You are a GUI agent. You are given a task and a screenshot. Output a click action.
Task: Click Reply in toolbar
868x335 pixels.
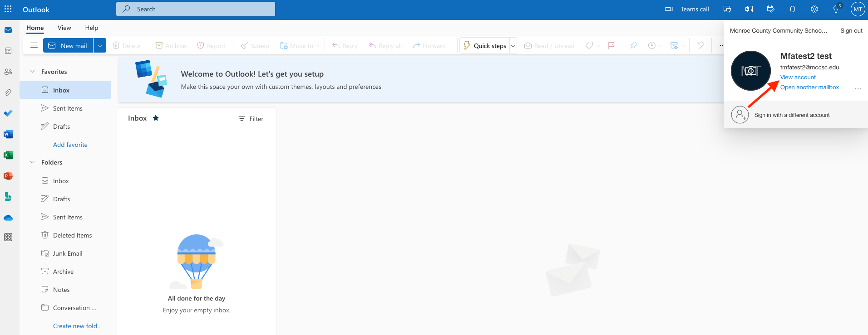[345, 46]
